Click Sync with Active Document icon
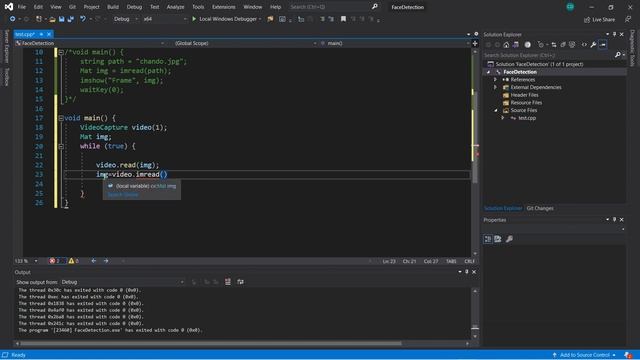Image resolution: width=640 pixels, height=360 pixels. click(554, 44)
